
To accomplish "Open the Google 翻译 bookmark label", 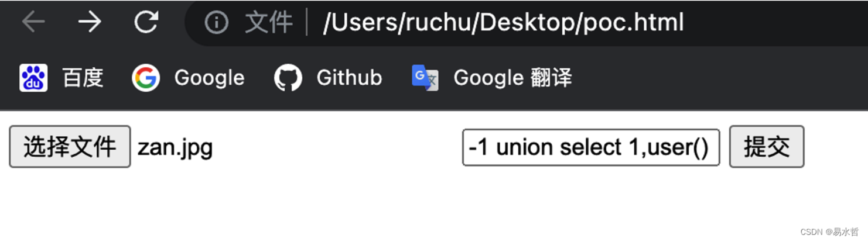I will point(512,78).
